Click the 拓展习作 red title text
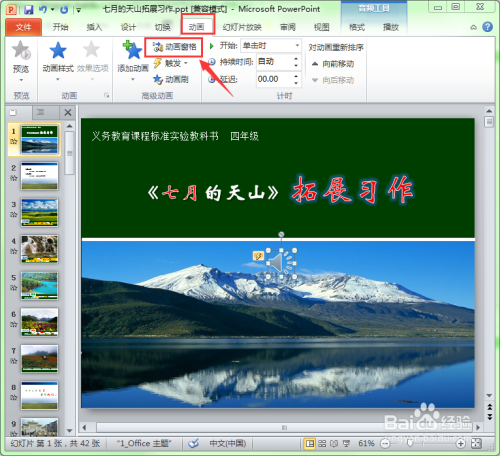The image size is (500, 456). (x=352, y=190)
